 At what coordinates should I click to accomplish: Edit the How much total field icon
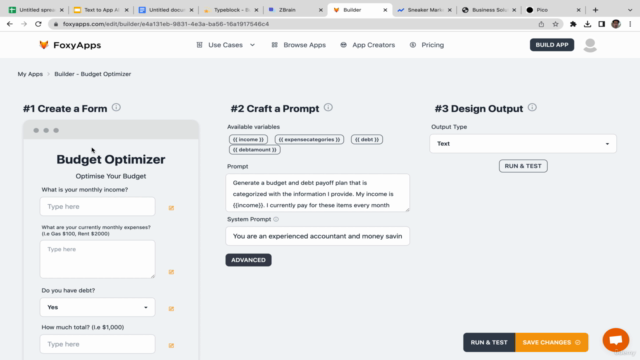(171, 345)
